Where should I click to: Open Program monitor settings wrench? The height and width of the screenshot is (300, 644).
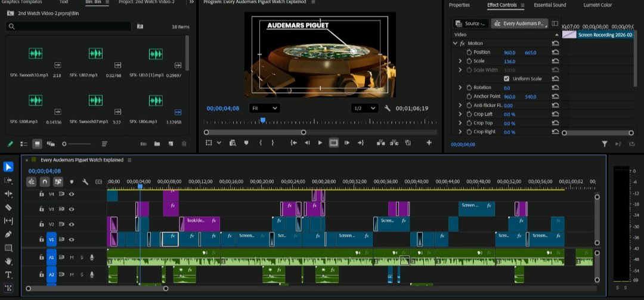tap(388, 109)
